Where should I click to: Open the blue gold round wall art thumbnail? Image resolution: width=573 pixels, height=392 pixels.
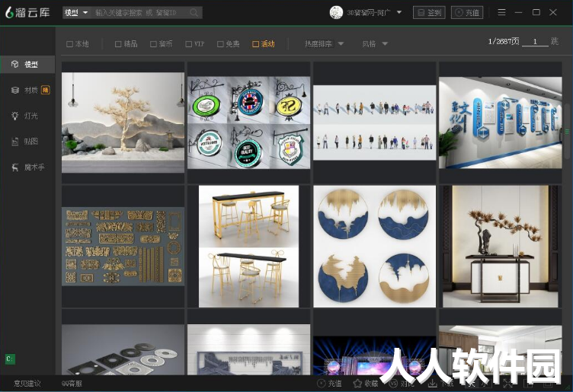tap(375, 247)
